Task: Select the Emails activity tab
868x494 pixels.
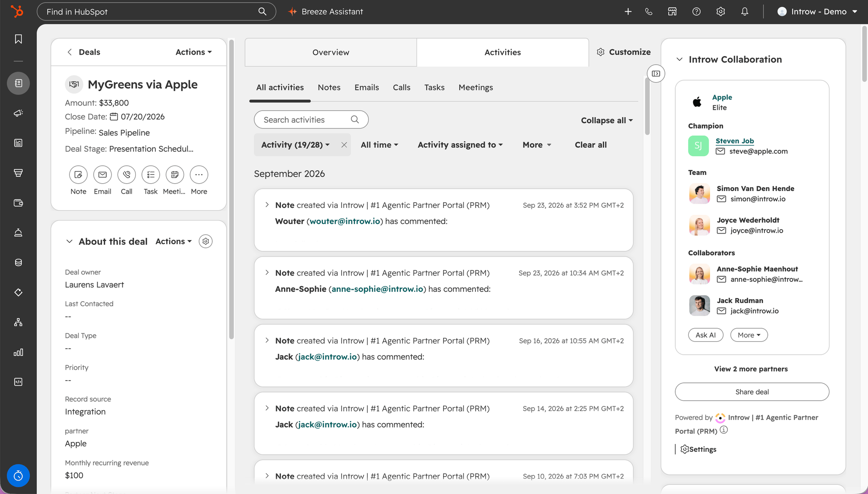Action: [367, 88]
